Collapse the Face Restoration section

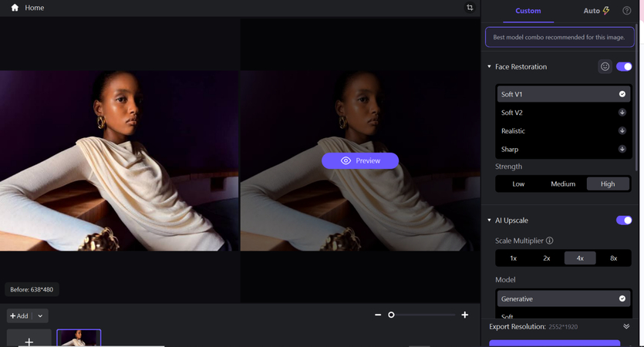tap(489, 66)
